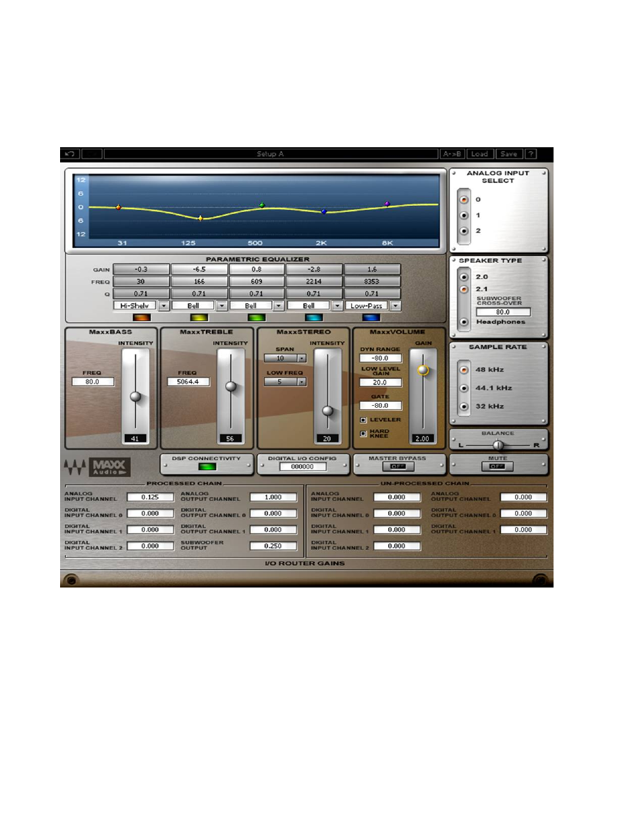Click the frequency field 2214
This screenshot has width=644, height=834.
click(314, 282)
